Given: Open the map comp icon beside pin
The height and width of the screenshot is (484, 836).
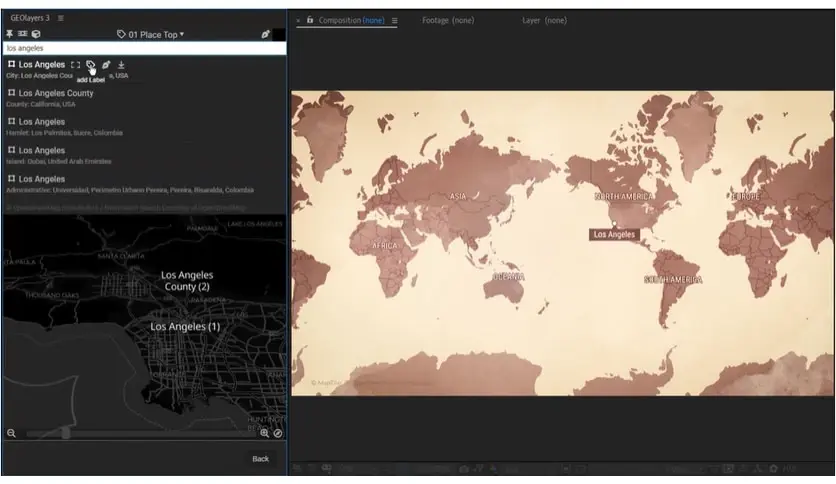Looking at the screenshot, I should click(23, 34).
